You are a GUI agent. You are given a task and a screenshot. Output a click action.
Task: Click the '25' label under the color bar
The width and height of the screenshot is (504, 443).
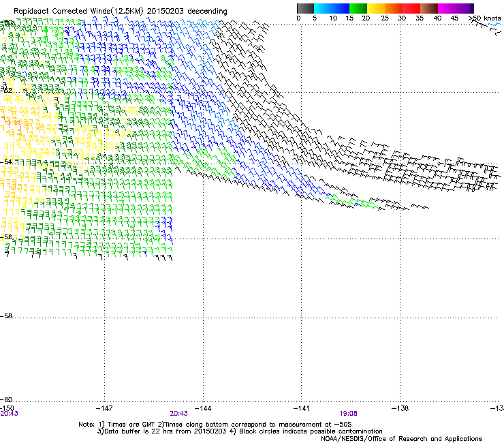(385, 18)
